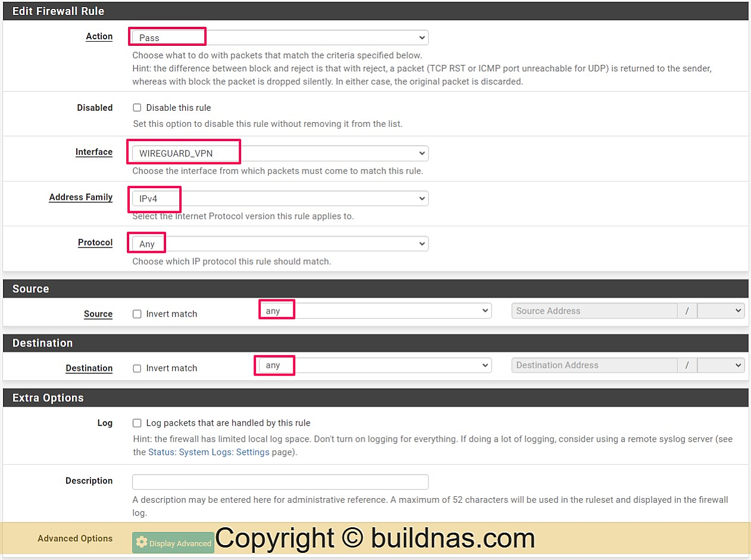Click the underlined Source field label
The image size is (751, 560).
pos(98,314)
